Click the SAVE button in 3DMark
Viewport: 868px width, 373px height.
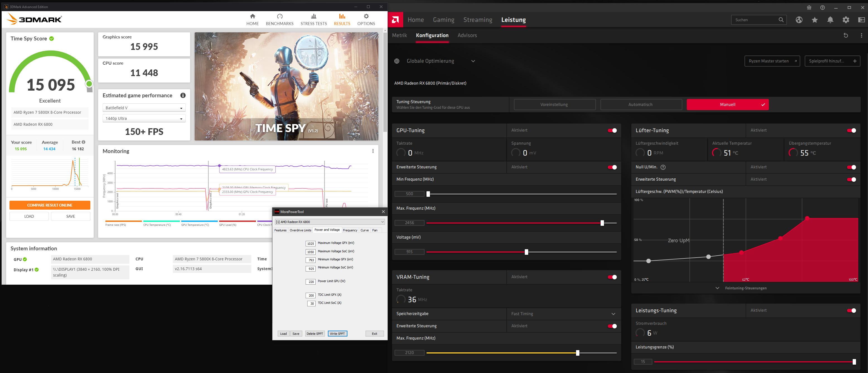[71, 216]
